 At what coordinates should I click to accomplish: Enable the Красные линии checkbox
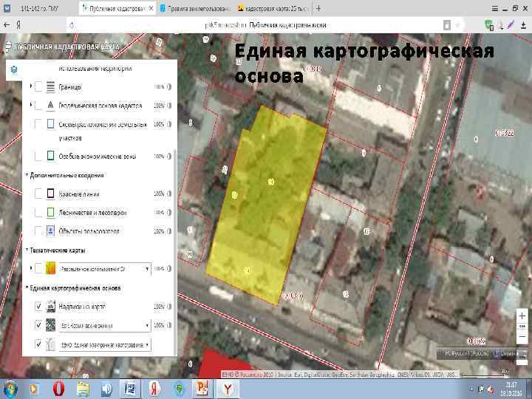coord(38,194)
